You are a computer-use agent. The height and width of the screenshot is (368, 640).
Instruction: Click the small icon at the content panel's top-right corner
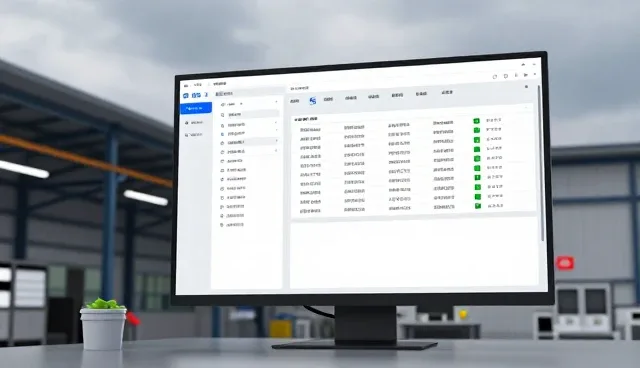tap(526, 86)
